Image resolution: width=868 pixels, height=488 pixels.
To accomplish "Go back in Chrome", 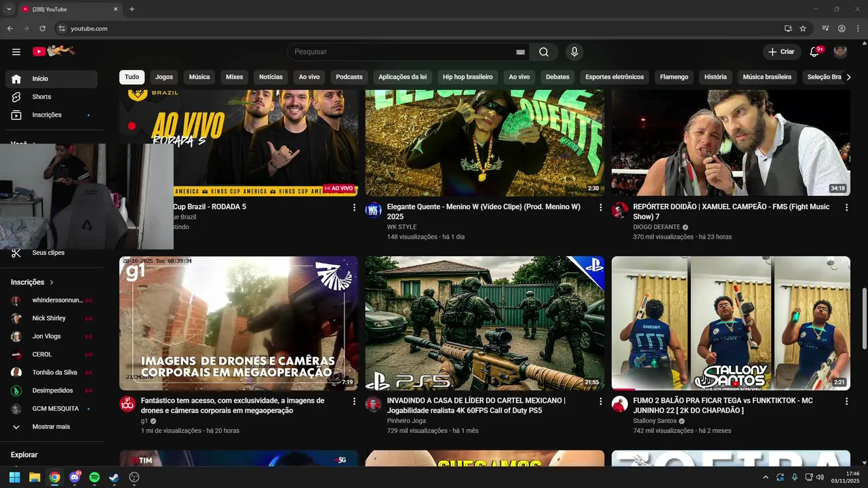I will [10, 28].
